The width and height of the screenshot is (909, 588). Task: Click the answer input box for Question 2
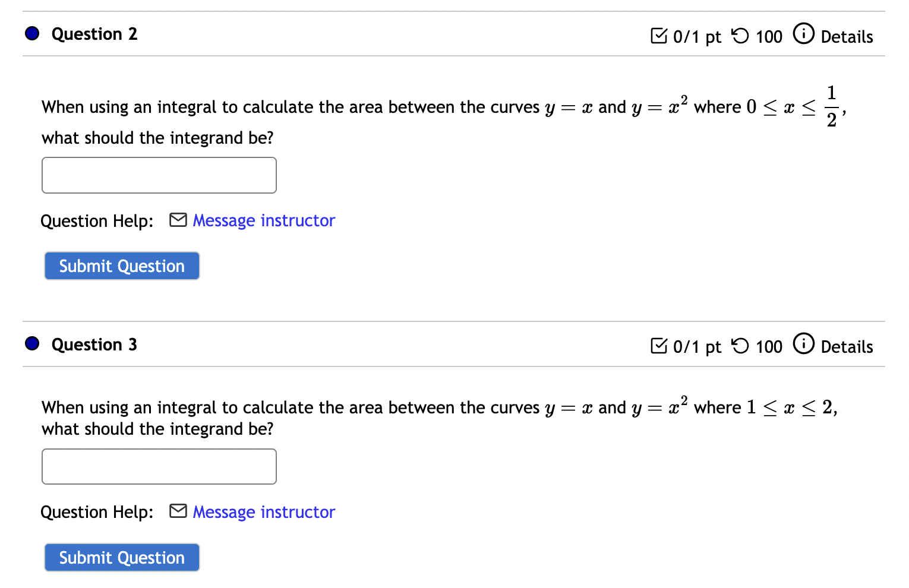click(x=159, y=175)
